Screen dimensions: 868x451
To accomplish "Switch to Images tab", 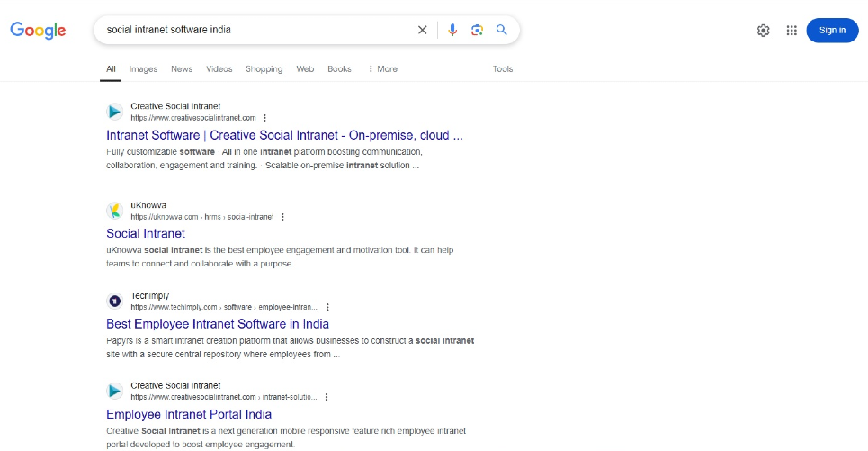I will point(143,69).
